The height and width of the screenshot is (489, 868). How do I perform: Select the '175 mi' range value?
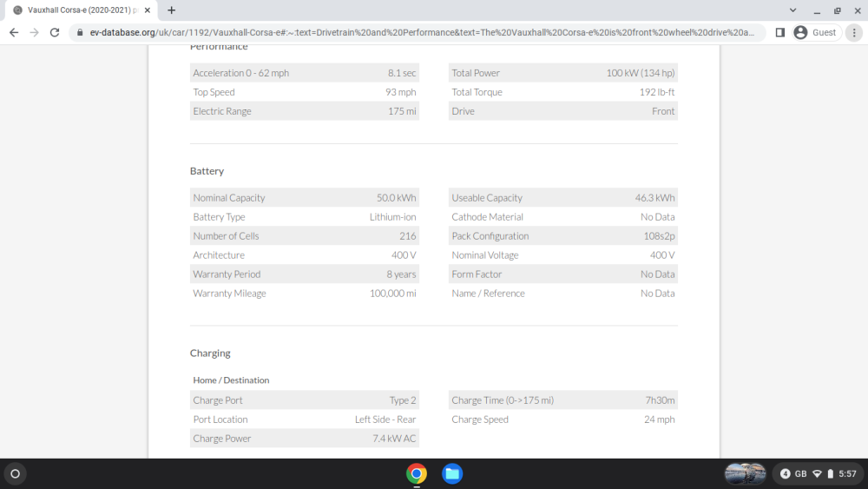pos(402,111)
